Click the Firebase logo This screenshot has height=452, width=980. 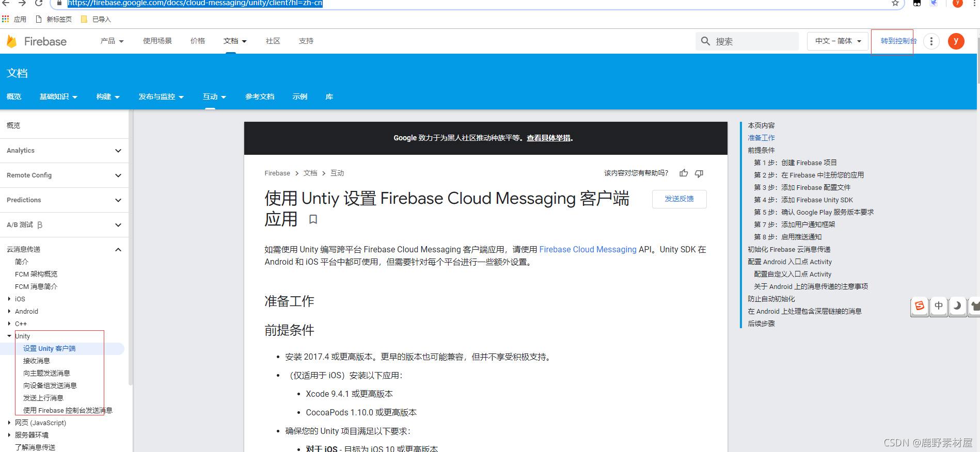(37, 41)
